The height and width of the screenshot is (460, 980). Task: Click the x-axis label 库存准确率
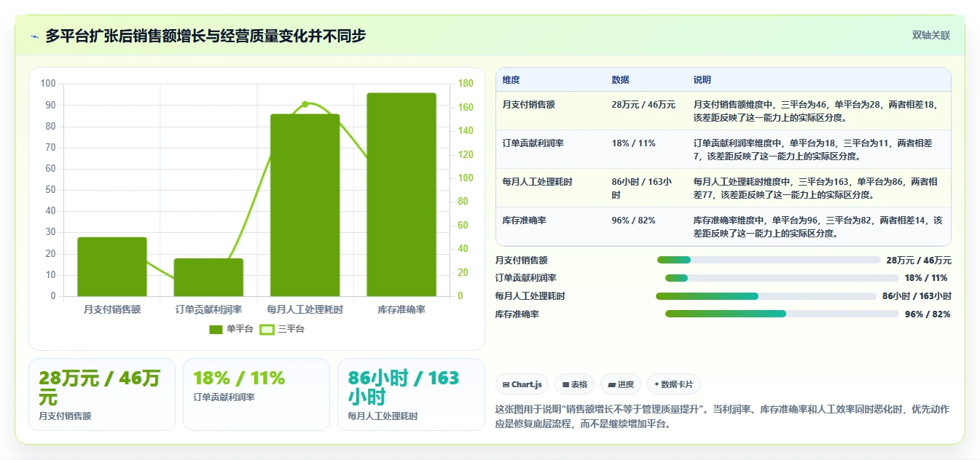[401, 309]
